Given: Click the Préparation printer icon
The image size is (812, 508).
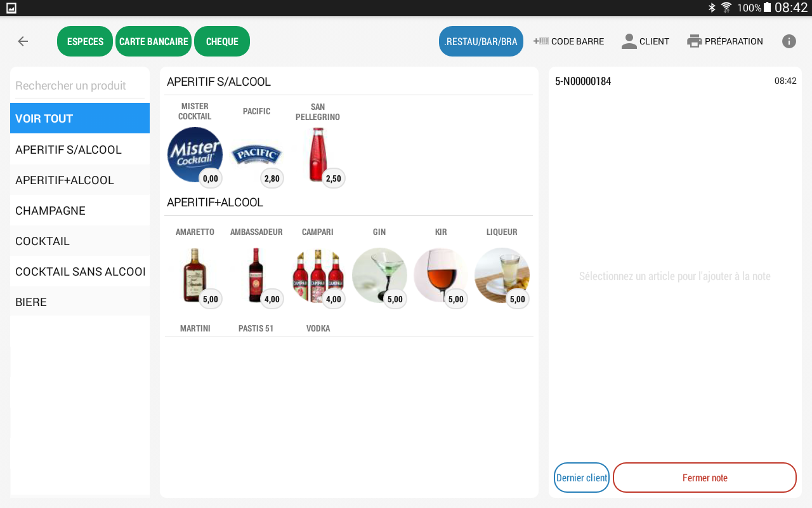Looking at the screenshot, I should (x=695, y=41).
